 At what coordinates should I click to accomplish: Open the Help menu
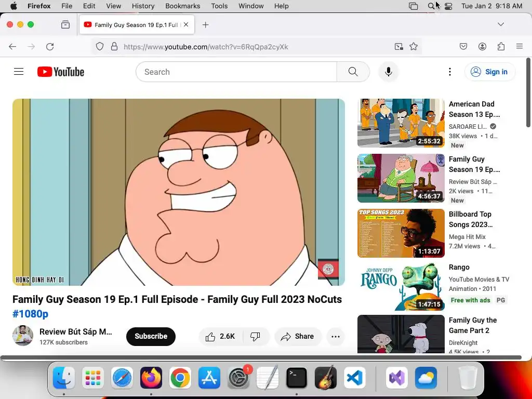click(x=281, y=6)
